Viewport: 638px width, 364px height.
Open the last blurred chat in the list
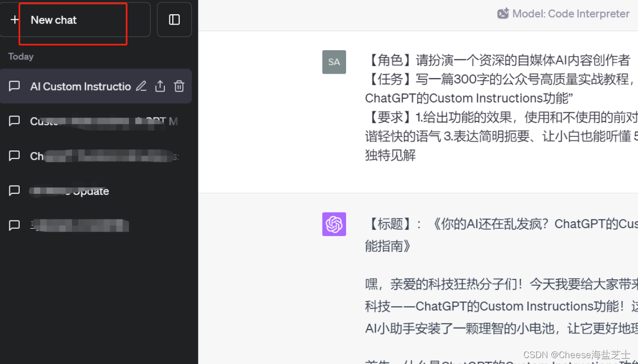click(x=96, y=225)
